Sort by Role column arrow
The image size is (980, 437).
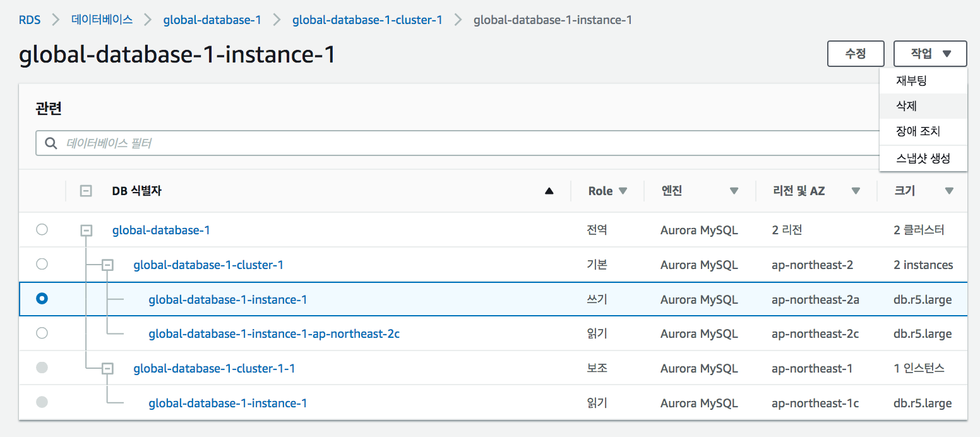click(623, 191)
